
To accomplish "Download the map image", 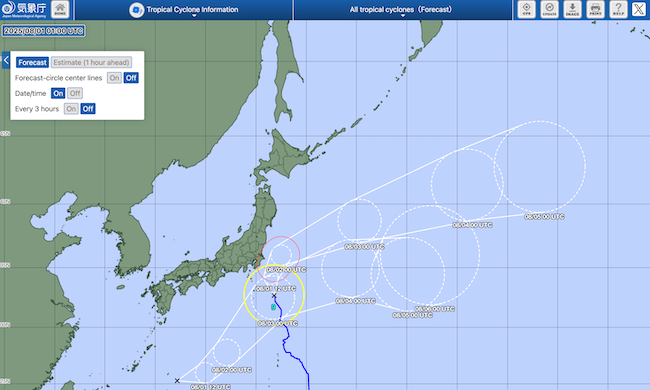I will (572, 9).
